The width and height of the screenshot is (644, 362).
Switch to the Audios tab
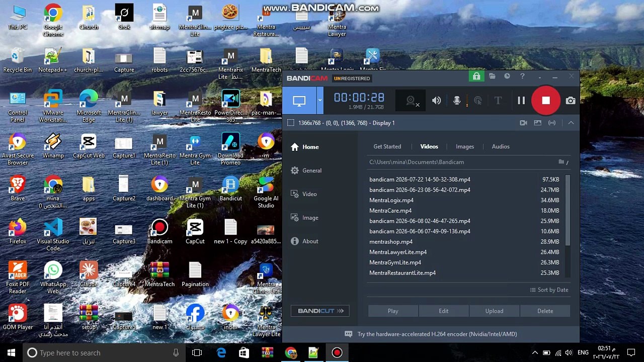click(x=501, y=146)
